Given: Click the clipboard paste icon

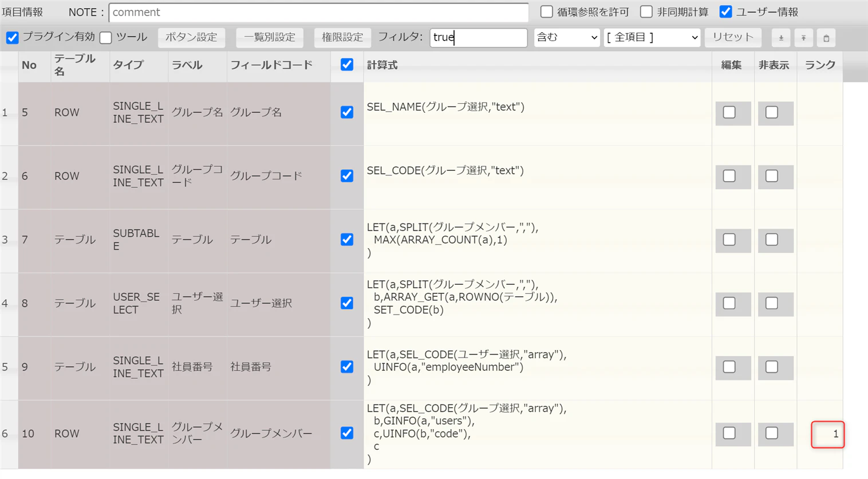Looking at the screenshot, I should coord(826,38).
